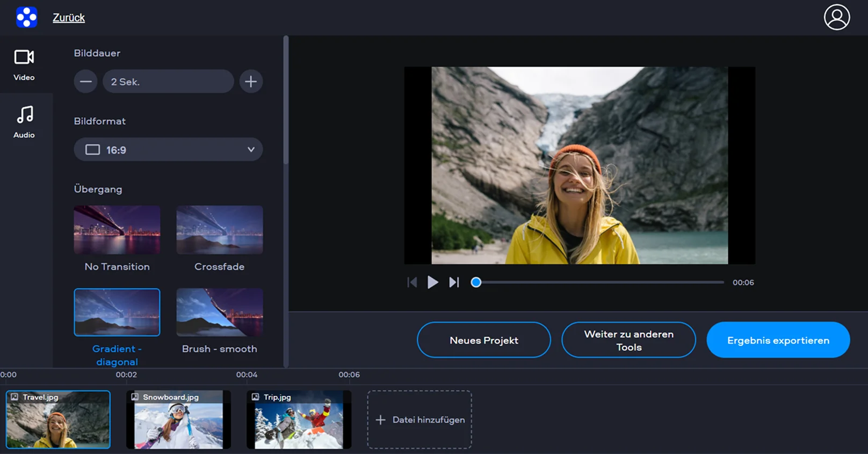The width and height of the screenshot is (868, 454).
Task: Click the user account profile icon
Action: pos(836,17)
